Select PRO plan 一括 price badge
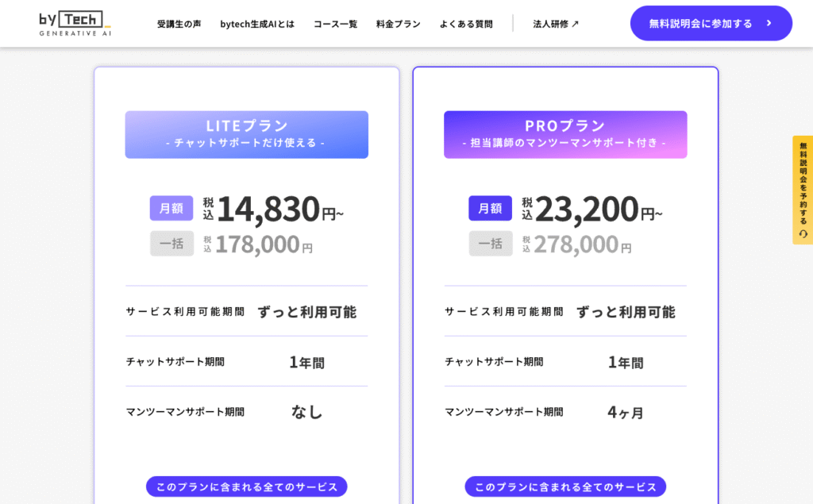The image size is (813, 504). 491,244
